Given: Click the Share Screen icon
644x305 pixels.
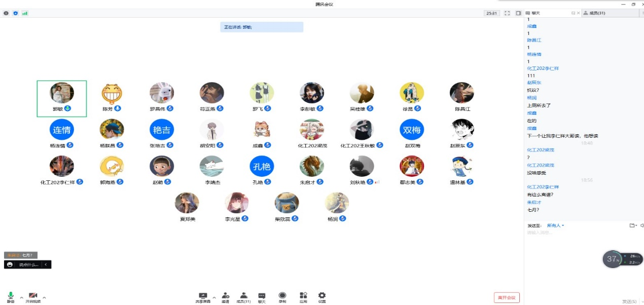Looking at the screenshot, I should point(203,296).
